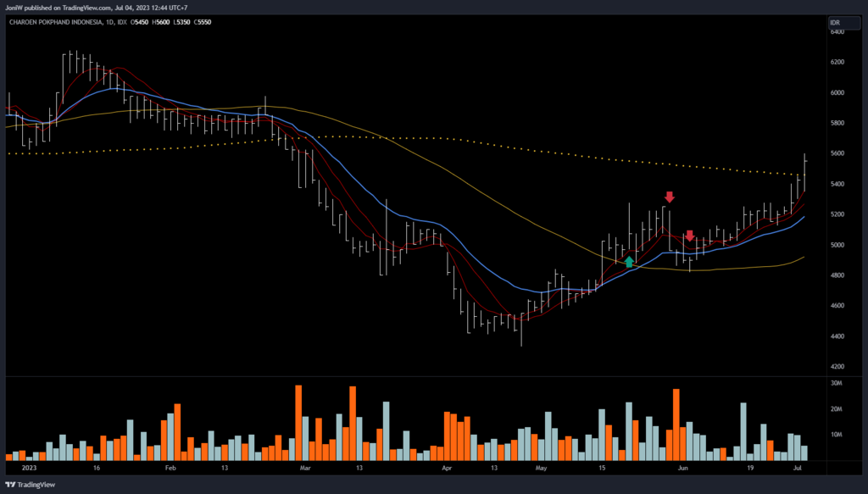Click the 2023 year label on time axis
Screen dimensions: 868x494
click(x=28, y=467)
